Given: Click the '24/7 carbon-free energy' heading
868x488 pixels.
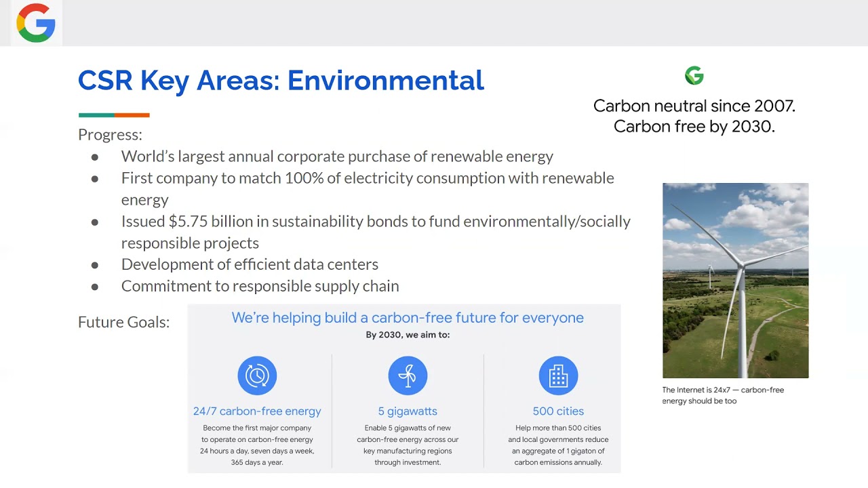Looking at the screenshot, I should pos(257,411).
